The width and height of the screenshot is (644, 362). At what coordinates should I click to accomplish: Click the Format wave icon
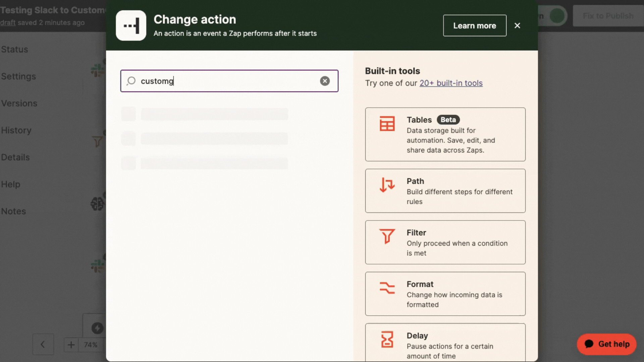click(387, 288)
